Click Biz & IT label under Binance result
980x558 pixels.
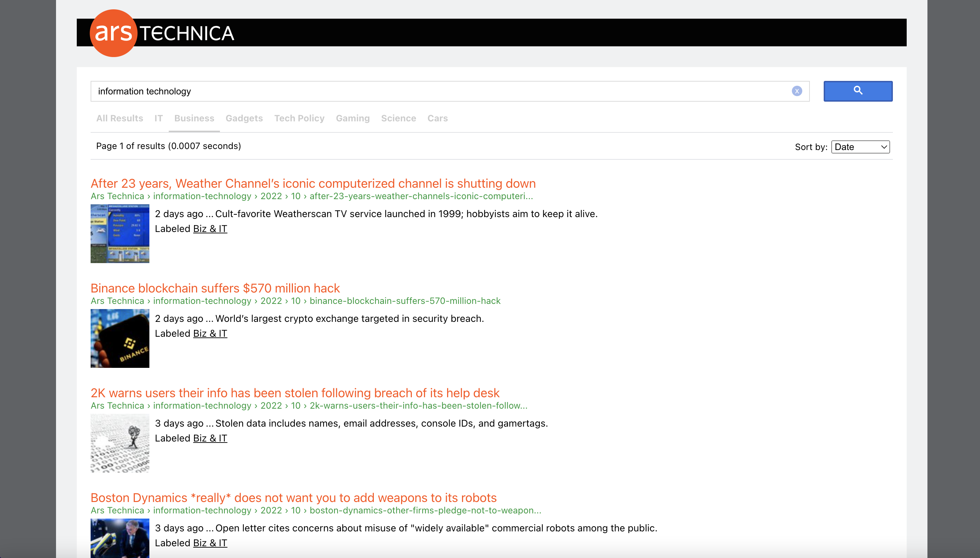point(210,333)
